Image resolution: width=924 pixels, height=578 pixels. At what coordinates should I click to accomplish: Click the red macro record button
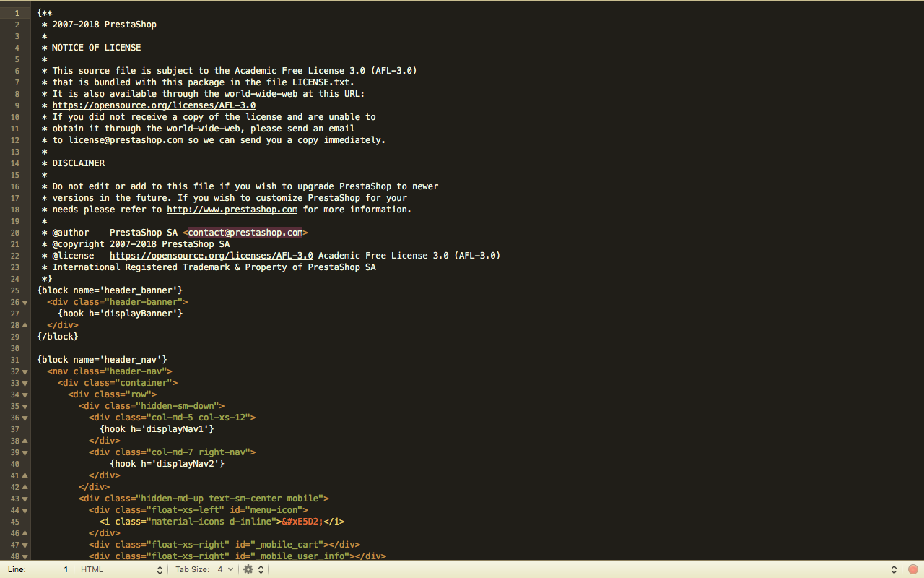click(912, 569)
